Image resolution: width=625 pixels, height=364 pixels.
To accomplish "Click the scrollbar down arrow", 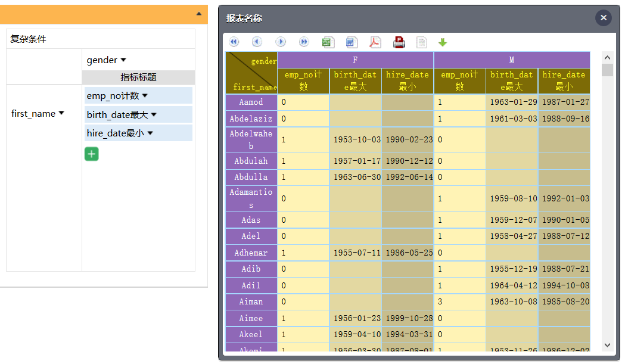I will pos(607,345).
